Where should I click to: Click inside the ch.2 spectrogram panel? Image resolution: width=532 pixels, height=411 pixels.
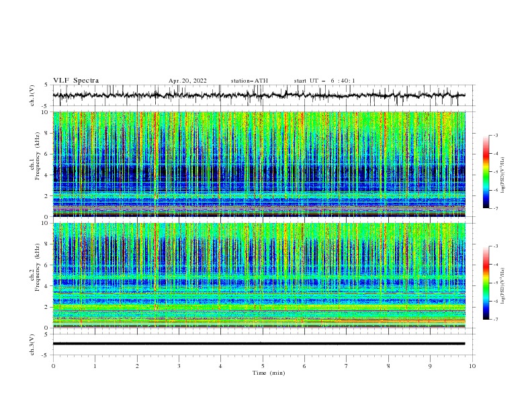click(x=259, y=275)
